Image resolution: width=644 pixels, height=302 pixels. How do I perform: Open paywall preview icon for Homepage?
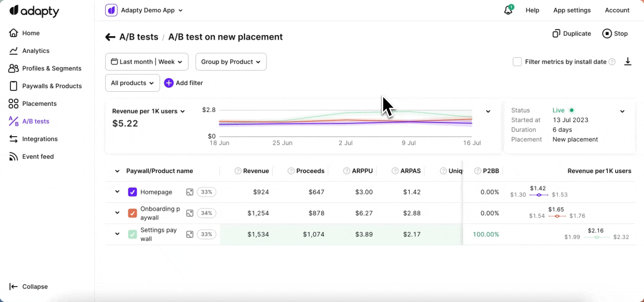pos(190,192)
